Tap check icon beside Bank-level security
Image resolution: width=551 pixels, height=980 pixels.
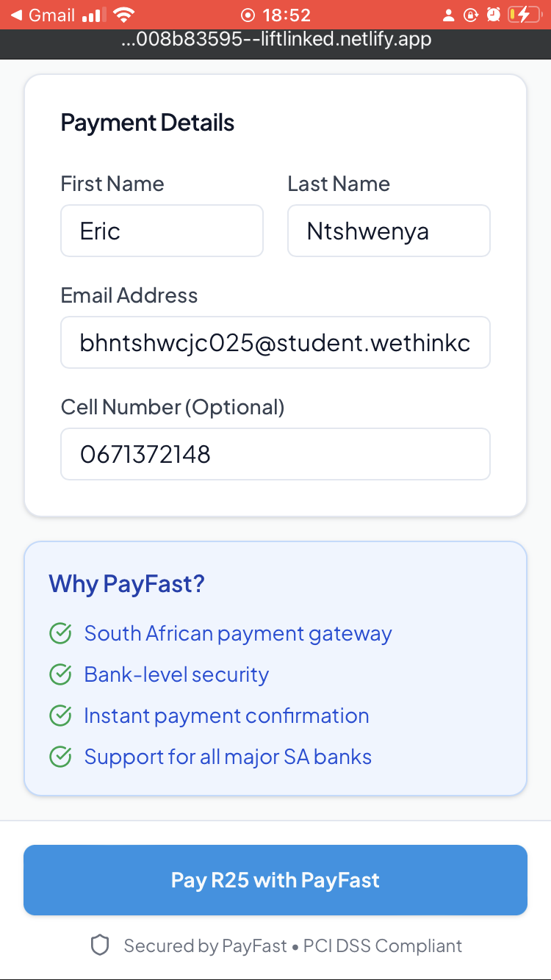point(60,674)
